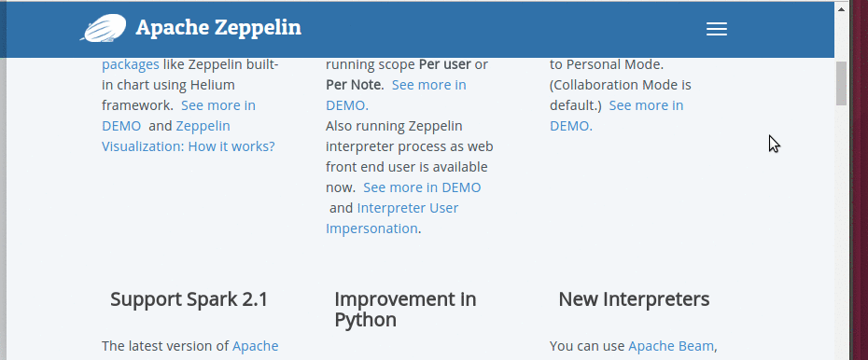Click the 'New Interpreters' heading
Viewport: 868px width, 360px height.
[x=634, y=299]
